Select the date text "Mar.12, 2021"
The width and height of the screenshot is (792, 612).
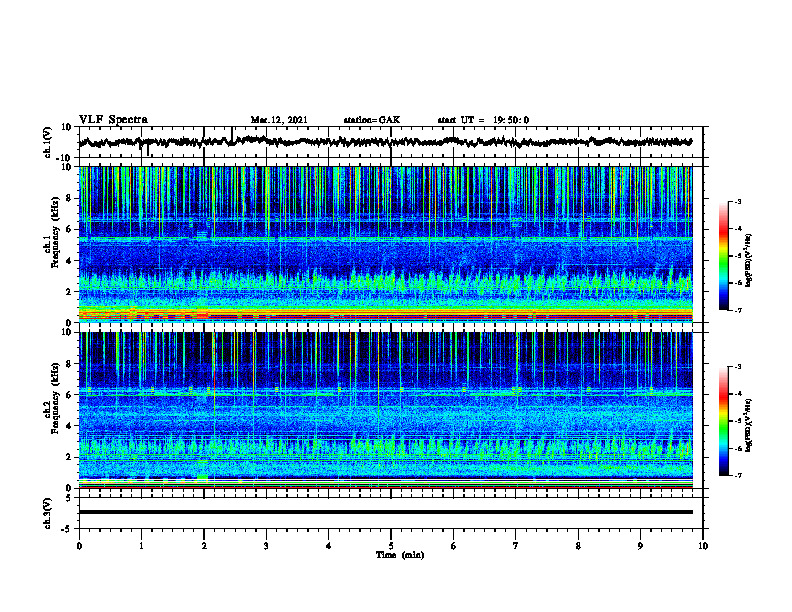pos(279,120)
